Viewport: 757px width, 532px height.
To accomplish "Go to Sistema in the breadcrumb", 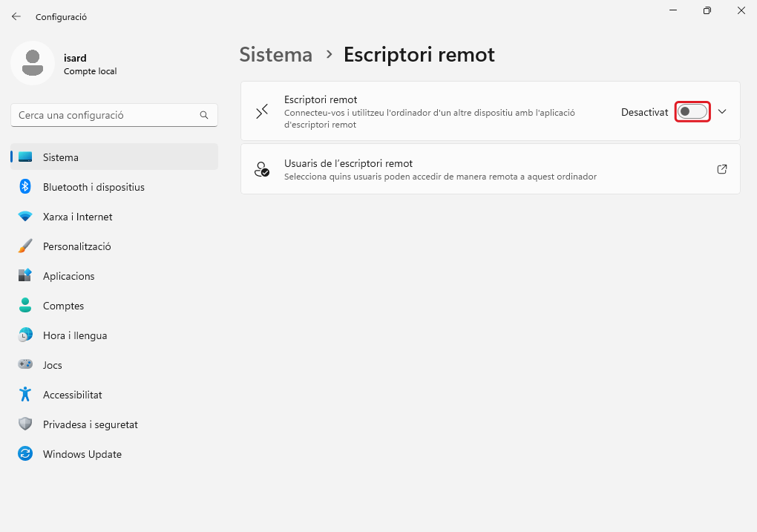I will (x=275, y=55).
